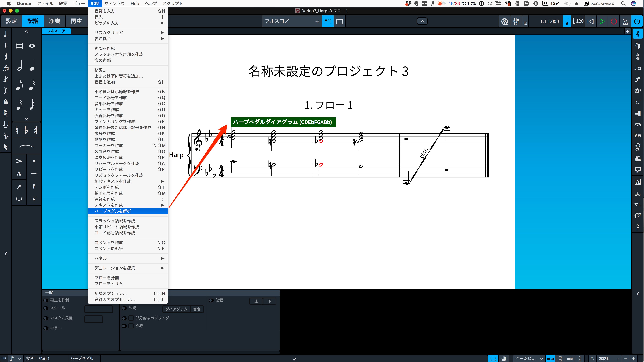Set appearance to ダイアグラム
This screenshot has height=362, width=644.
point(177,309)
